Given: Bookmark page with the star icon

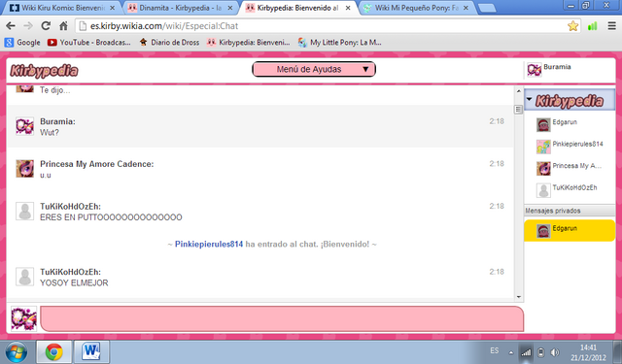Looking at the screenshot, I should point(572,26).
